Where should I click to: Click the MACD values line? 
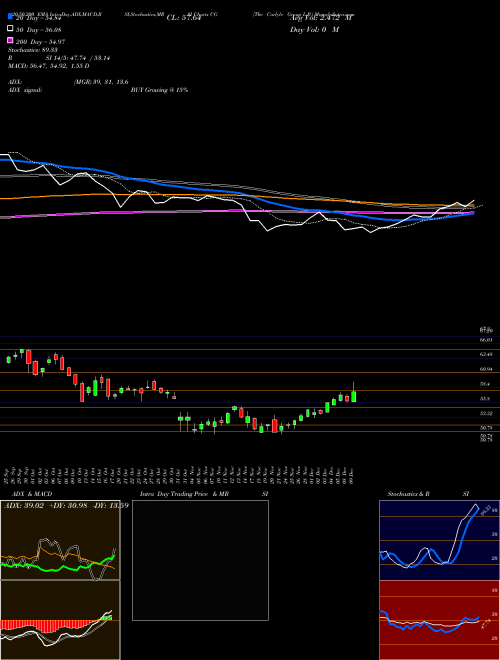pos(48,66)
